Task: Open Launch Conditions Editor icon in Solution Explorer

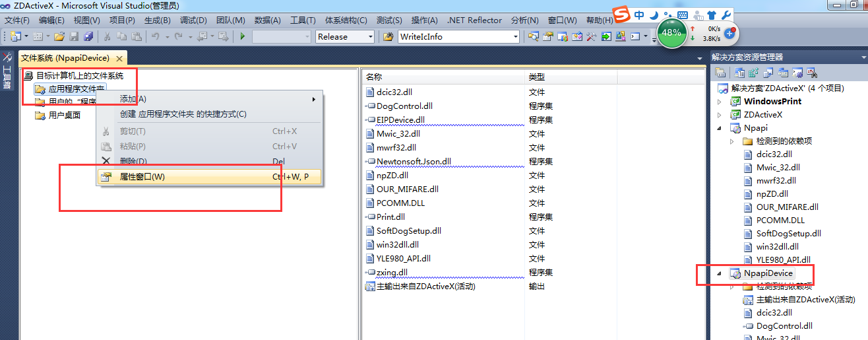Action: coord(811,73)
